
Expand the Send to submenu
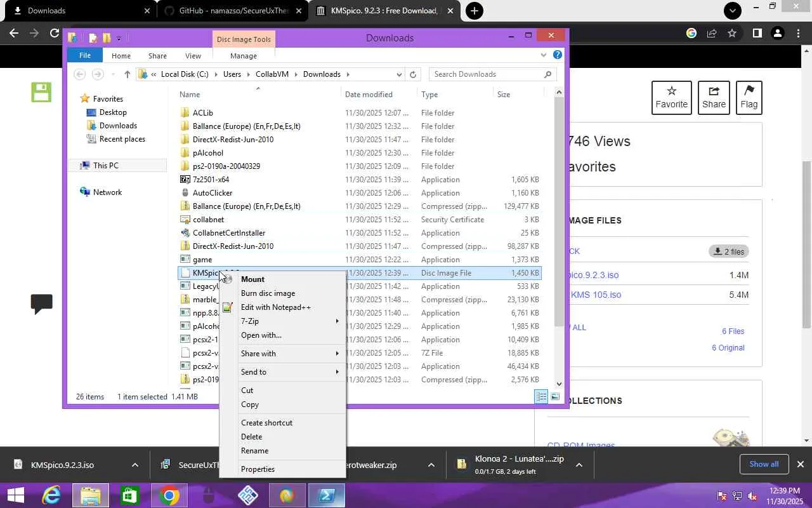click(282, 372)
